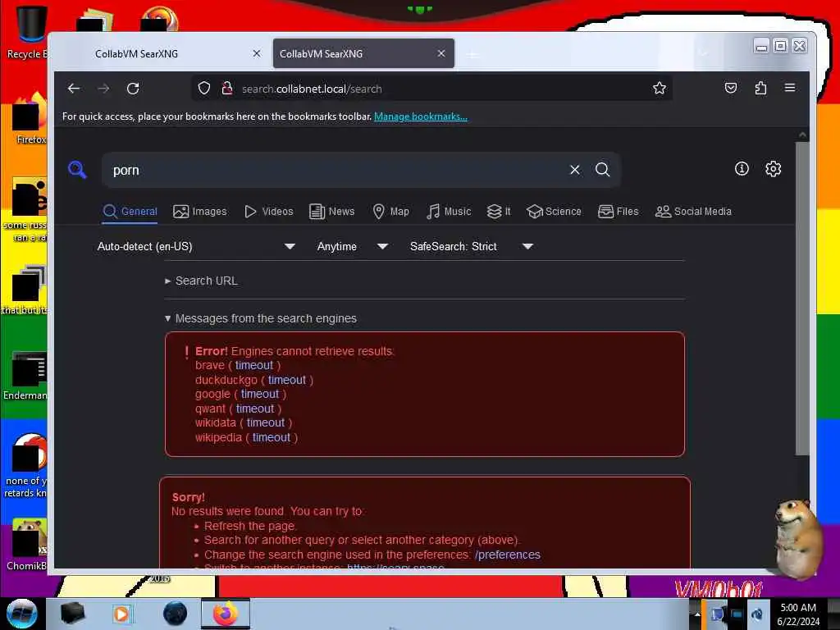Open the SafeSearch: Strict dropdown
The width and height of the screenshot is (840, 630).
click(471, 246)
